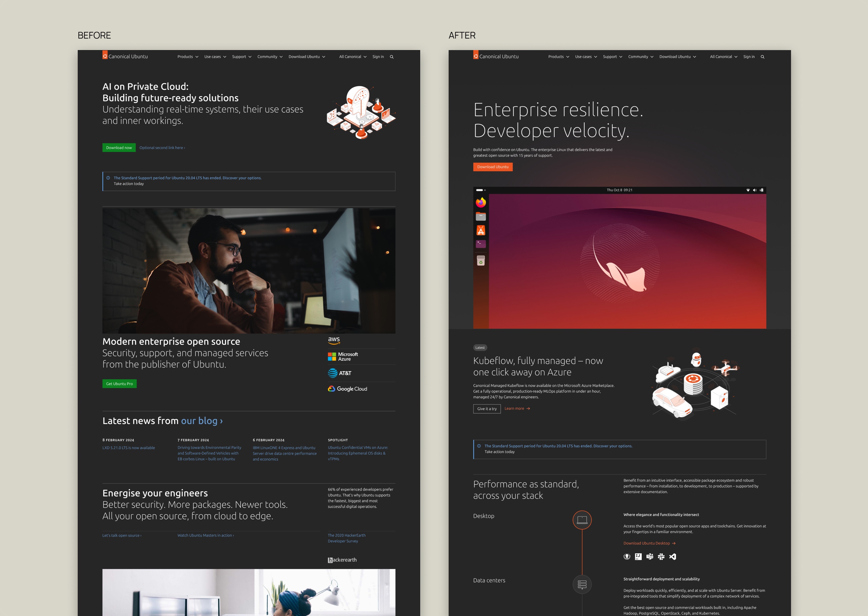Screen dimensions: 868x616
Task: Click the Firefox icon in the Ubuntu dock
Action: [x=481, y=203]
